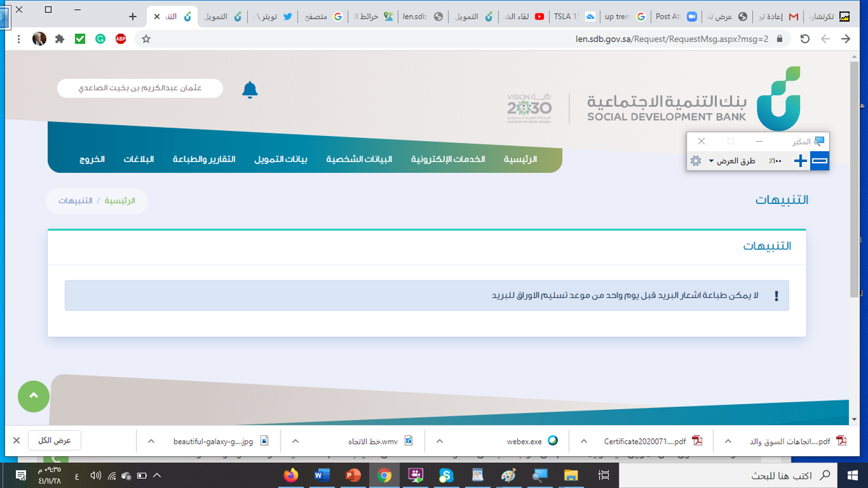Viewport: 868px width, 488px height.
Task: Zoom in with Magnifier plus button
Action: [x=801, y=160]
